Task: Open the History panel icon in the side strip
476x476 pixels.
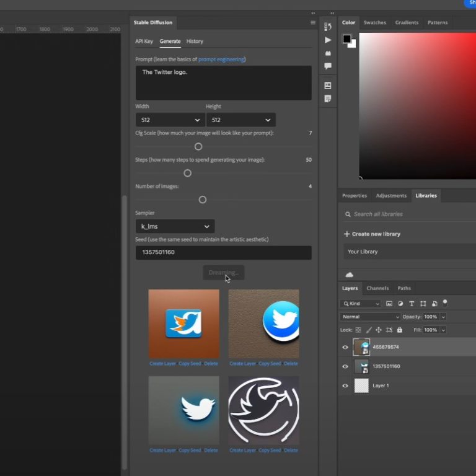Action: (x=328, y=27)
